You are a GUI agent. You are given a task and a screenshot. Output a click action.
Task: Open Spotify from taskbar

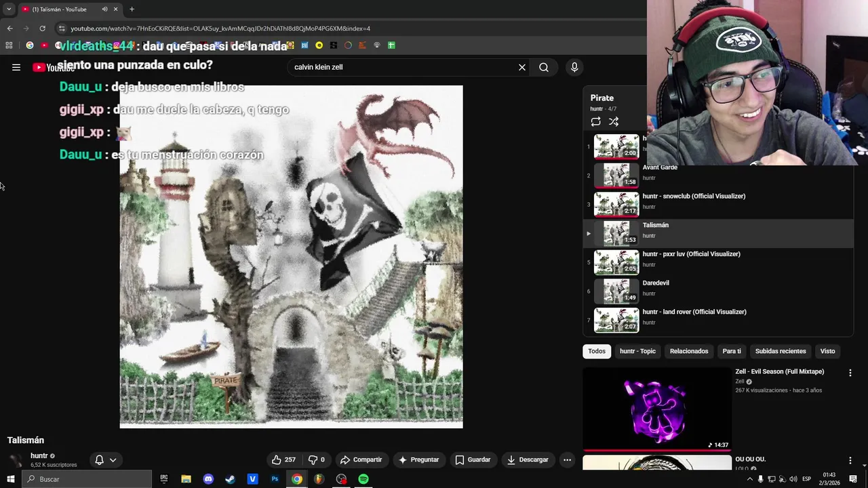pos(363,479)
